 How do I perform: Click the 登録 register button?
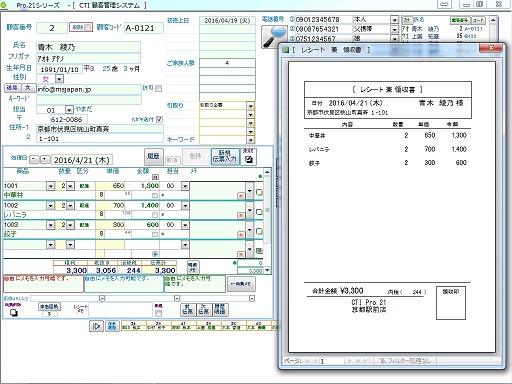point(195,156)
